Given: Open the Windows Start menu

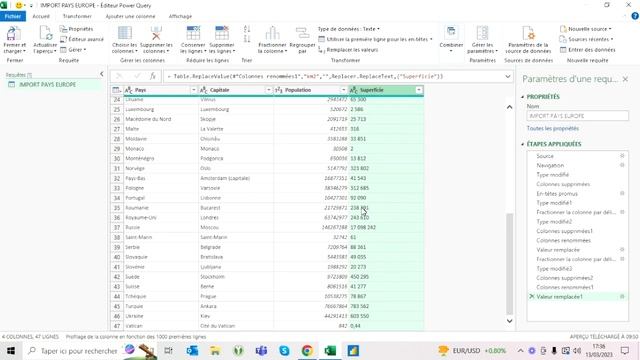Looking at the screenshot, I should [x=11, y=351].
